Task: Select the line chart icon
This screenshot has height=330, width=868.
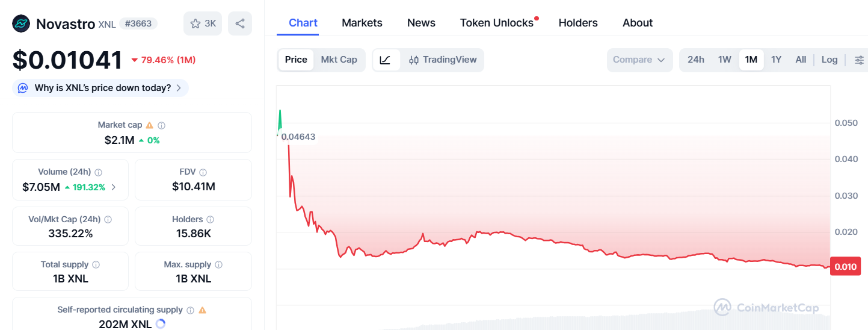Action: pos(386,60)
